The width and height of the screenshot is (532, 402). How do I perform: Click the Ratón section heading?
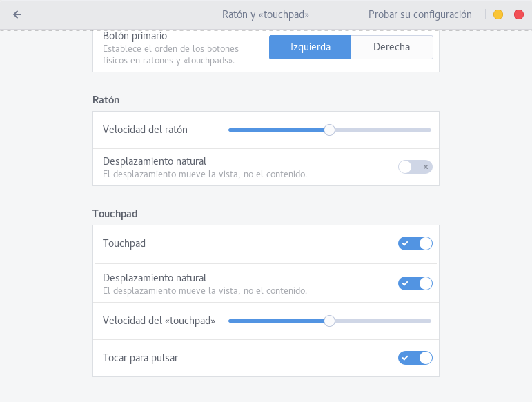(x=106, y=100)
